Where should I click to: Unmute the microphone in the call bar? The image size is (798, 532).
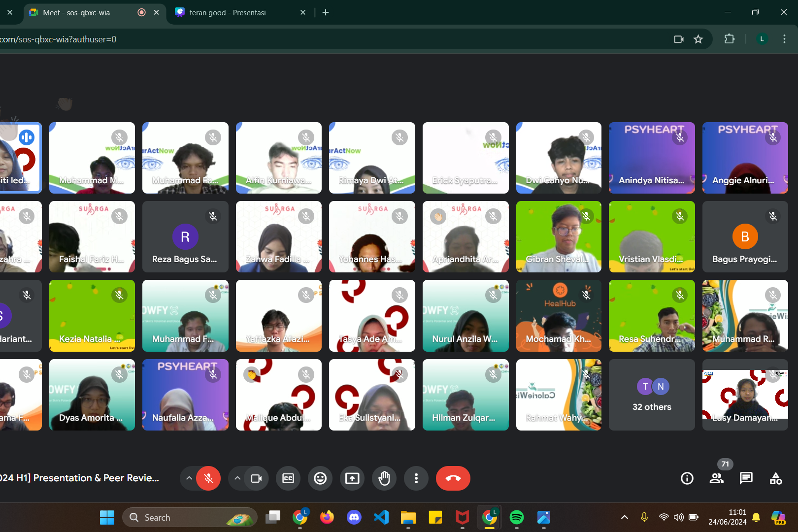[x=208, y=478]
